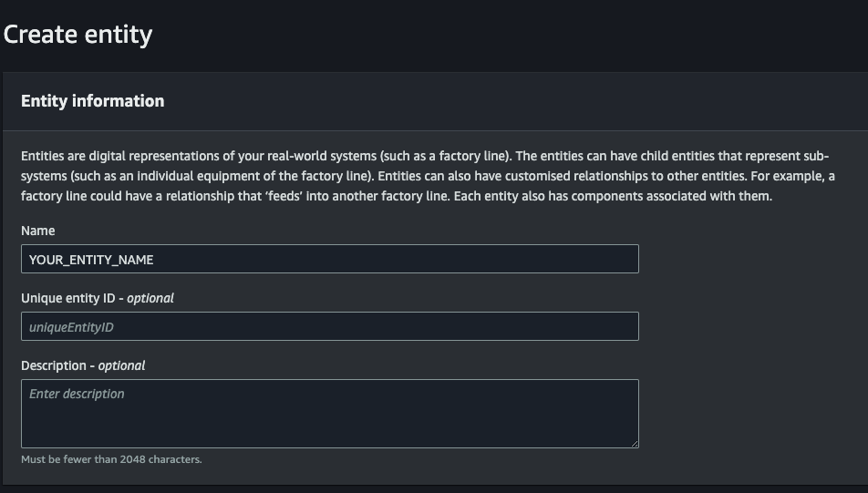Screen dimensions: 868x493
Task: Click the "Enter description" placeholder text
Action: (x=77, y=395)
